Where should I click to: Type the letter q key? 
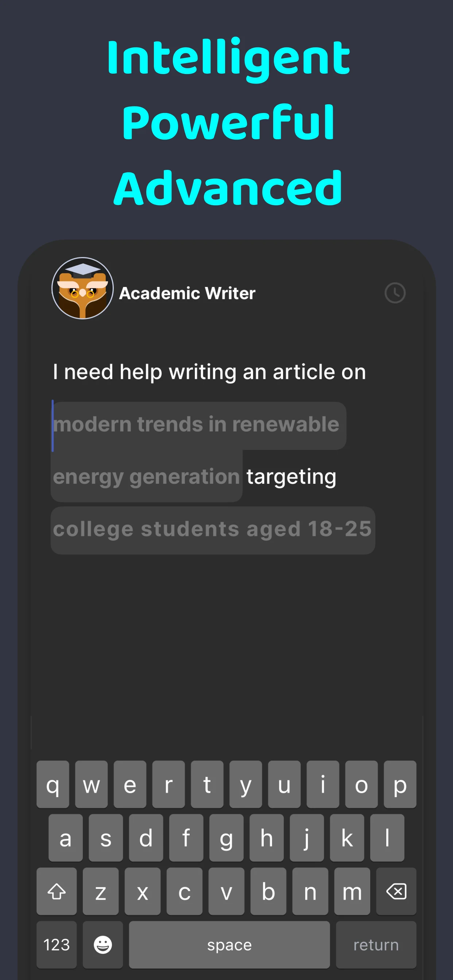tap(53, 785)
